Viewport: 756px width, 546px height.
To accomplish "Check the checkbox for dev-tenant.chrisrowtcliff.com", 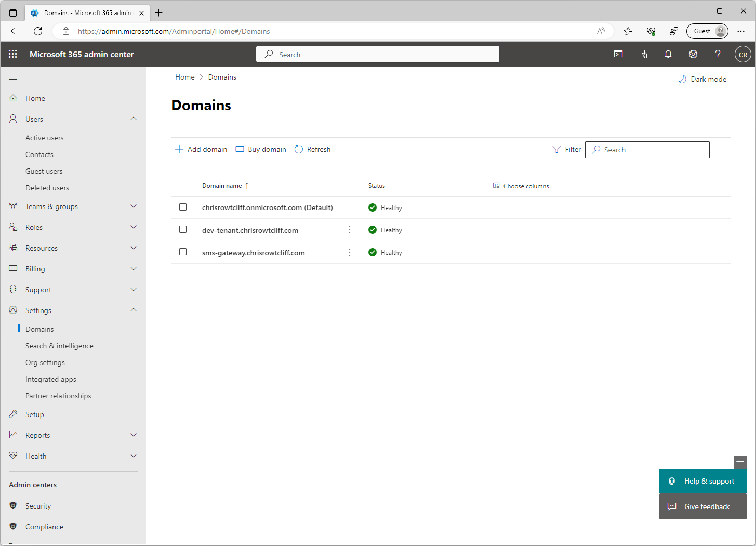I will (182, 229).
